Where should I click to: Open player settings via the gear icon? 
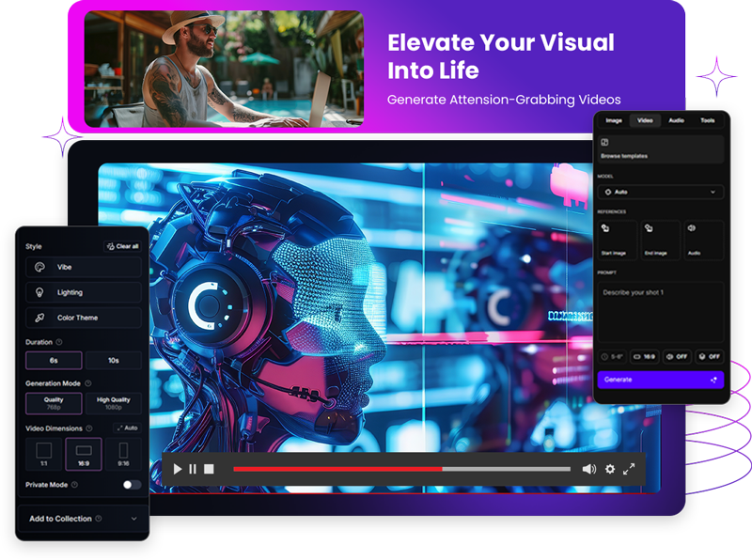click(x=610, y=469)
